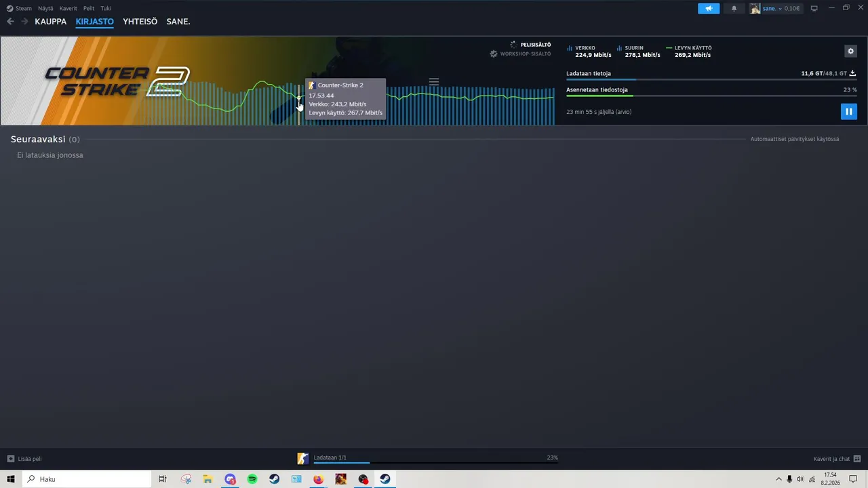This screenshot has width=868, height=488.
Task: Open the Wi-Fi network tray icon
Action: (812, 479)
